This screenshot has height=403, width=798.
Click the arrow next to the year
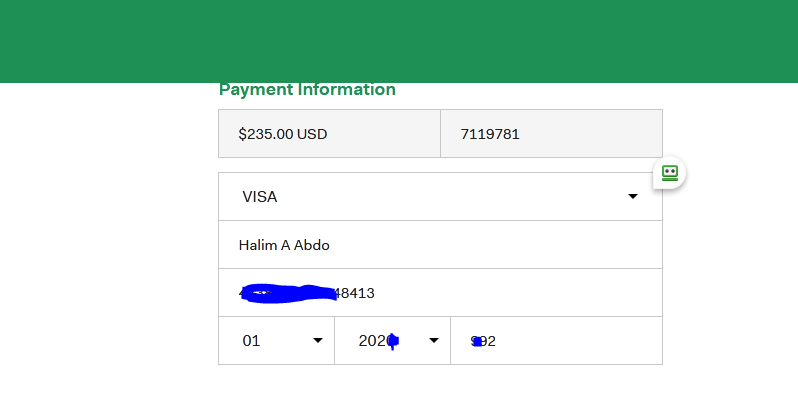434,341
